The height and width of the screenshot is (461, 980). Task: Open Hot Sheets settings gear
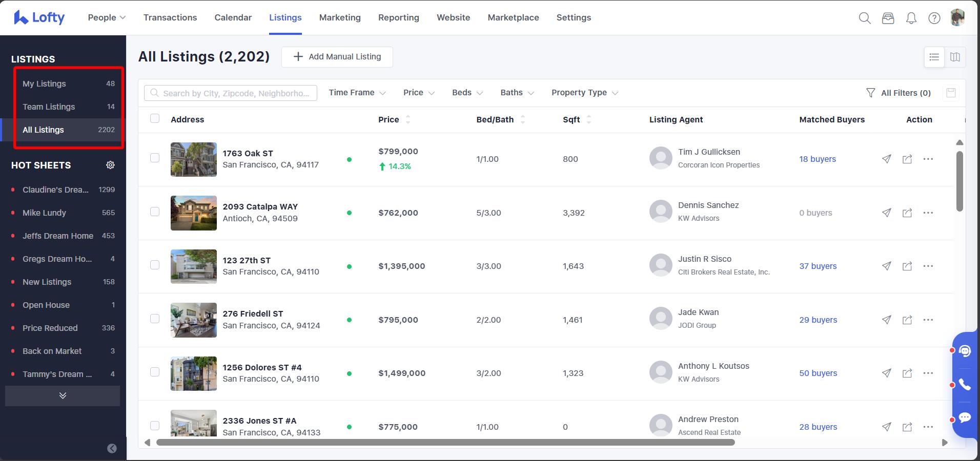[x=110, y=165]
